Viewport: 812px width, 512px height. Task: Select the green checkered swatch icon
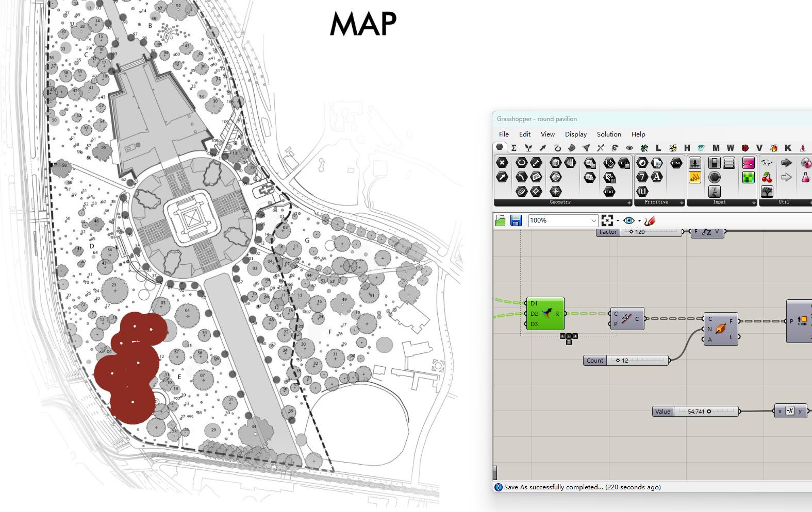click(x=749, y=177)
